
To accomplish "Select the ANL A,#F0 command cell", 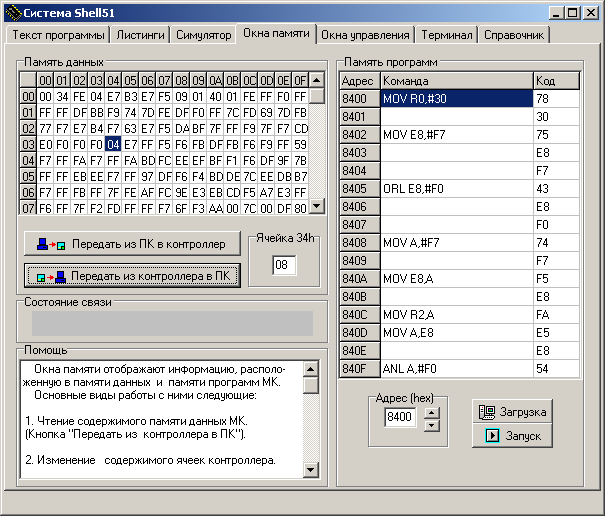I will click(457, 369).
